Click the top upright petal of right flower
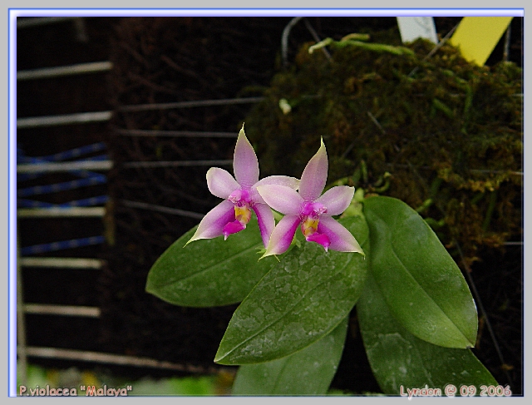Viewport: 532px width, 405px height. click(315, 173)
